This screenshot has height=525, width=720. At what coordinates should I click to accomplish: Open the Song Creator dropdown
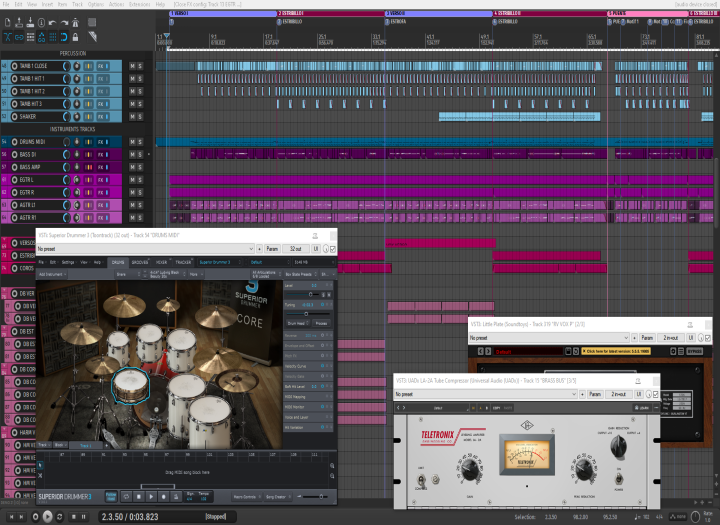pos(277,497)
